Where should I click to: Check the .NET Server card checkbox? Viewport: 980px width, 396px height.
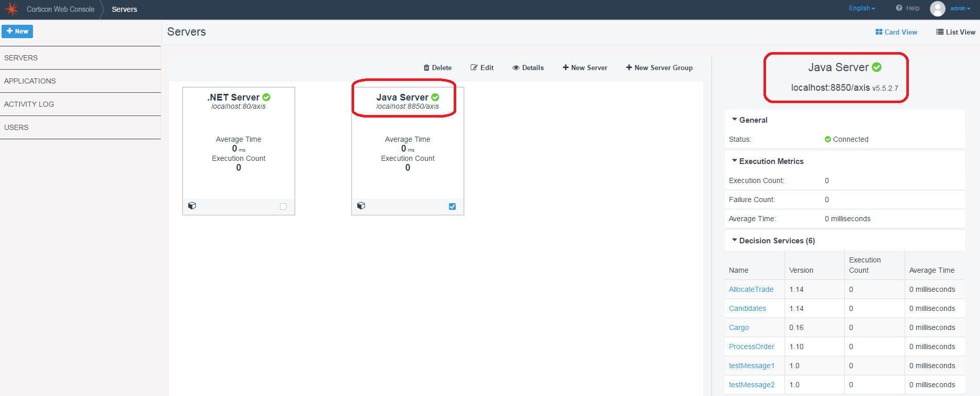pos(283,206)
